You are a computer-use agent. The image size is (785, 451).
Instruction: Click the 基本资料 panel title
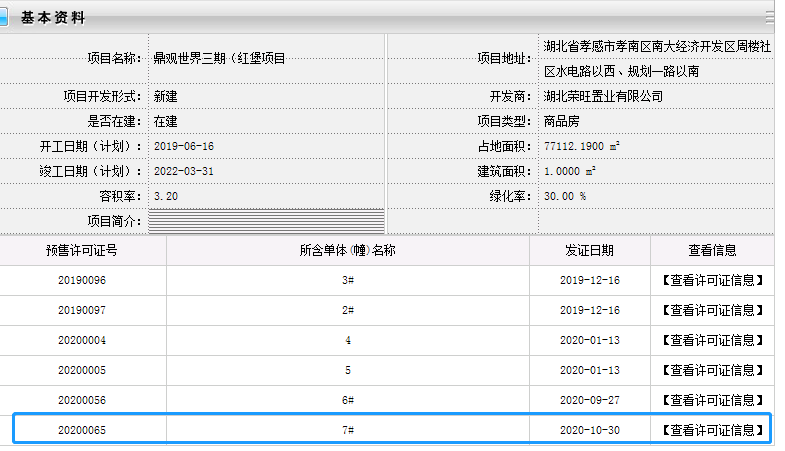tap(53, 18)
